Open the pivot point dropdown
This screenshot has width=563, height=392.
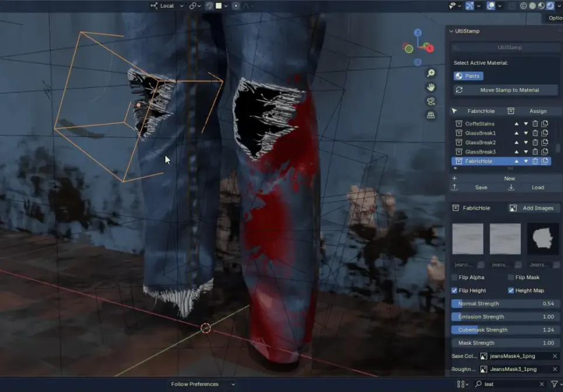[195, 6]
